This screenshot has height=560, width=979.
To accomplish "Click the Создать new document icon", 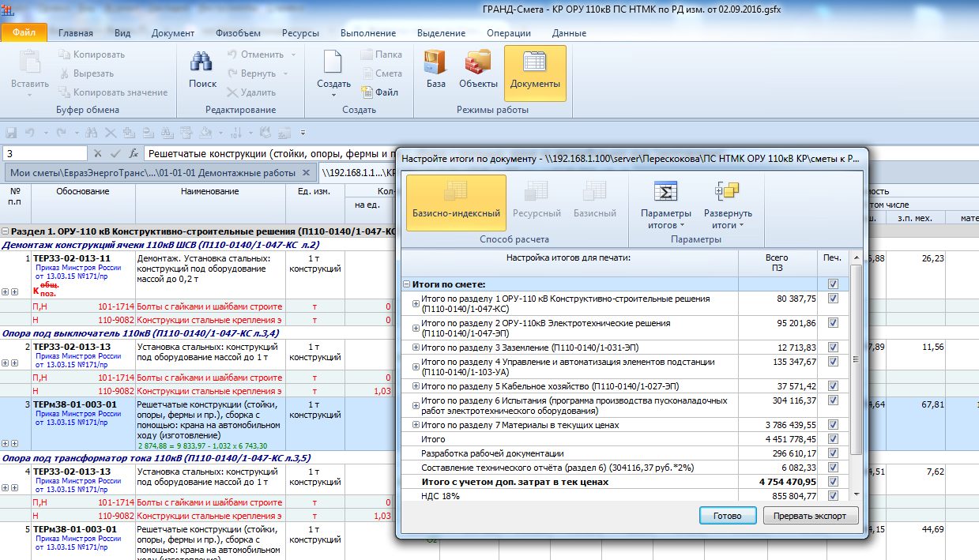I will [333, 65].
